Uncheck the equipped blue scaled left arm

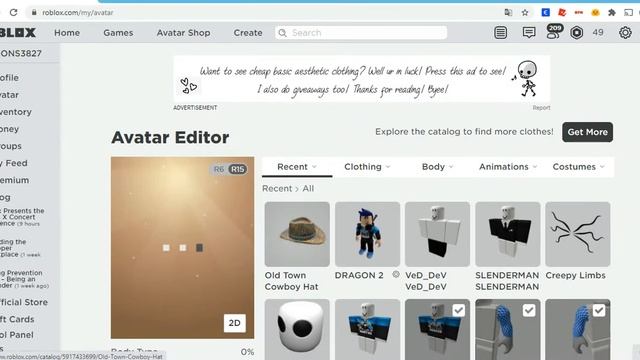[529, 311]
